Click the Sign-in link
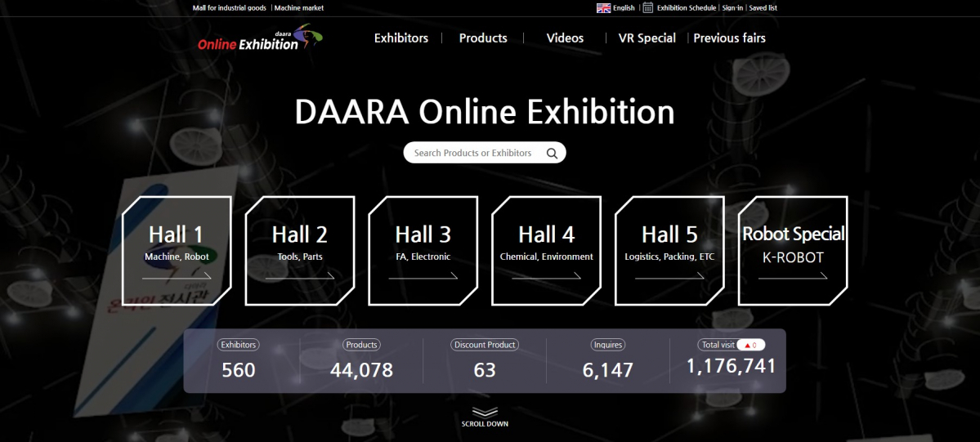This screenshot has height=442, width=980. [x=732, y=8]
